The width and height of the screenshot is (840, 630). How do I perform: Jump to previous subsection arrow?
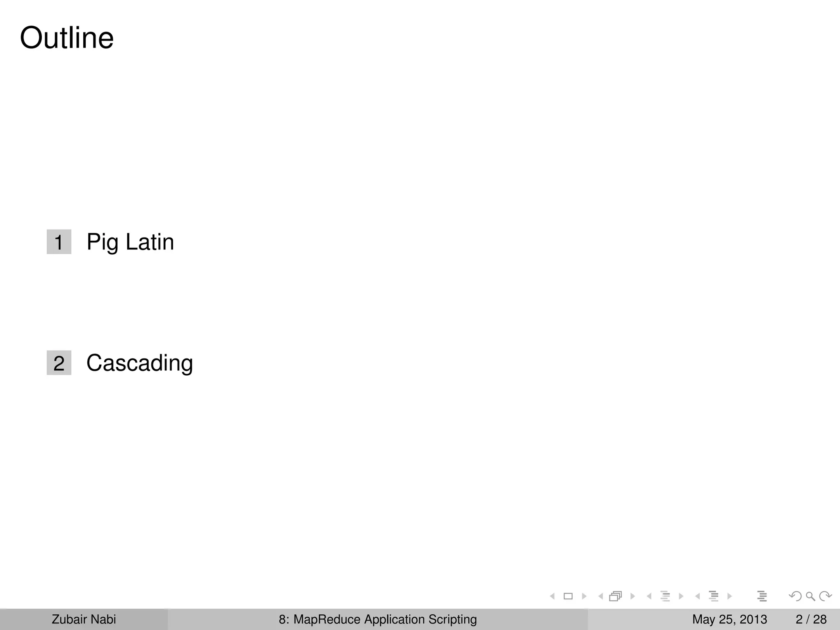coord(649,596)
